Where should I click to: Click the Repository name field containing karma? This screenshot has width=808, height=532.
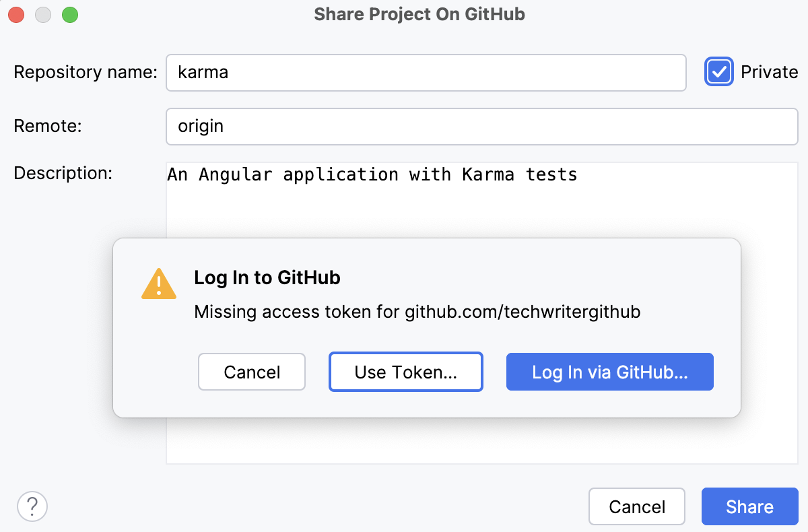coord(426,72)
